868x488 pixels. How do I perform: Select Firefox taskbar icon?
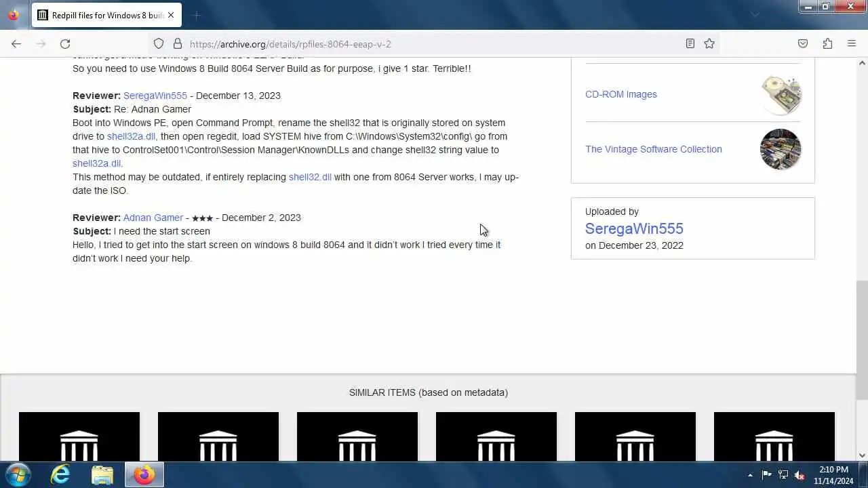point(144,474)
